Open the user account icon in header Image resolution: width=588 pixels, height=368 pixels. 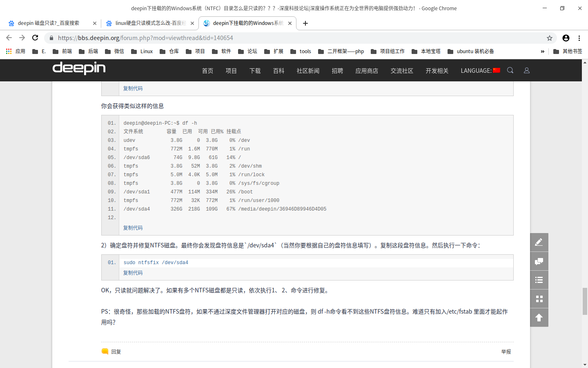coord(527,70)
